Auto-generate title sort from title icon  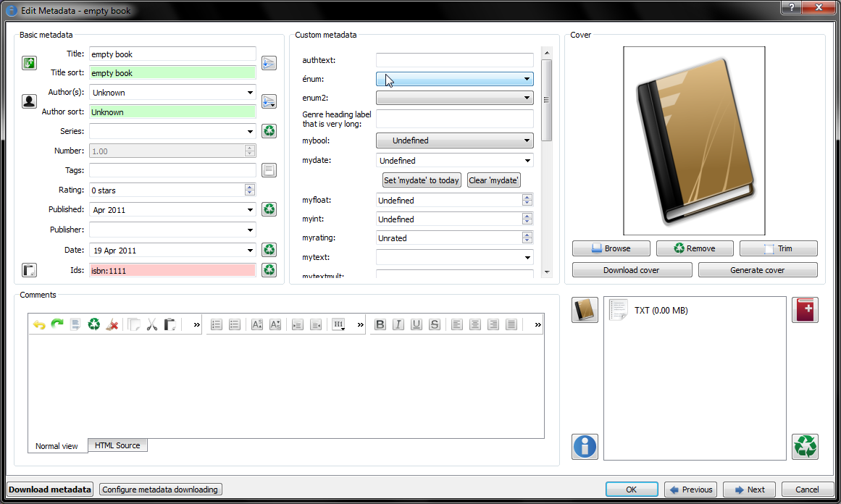[x=269, y=63]
